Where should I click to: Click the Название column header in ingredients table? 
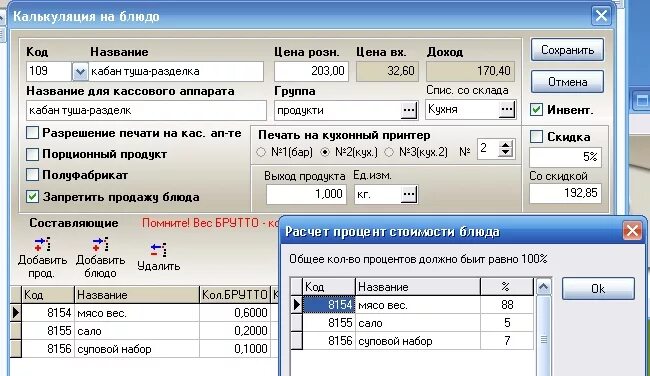click(x=137, y=295)
